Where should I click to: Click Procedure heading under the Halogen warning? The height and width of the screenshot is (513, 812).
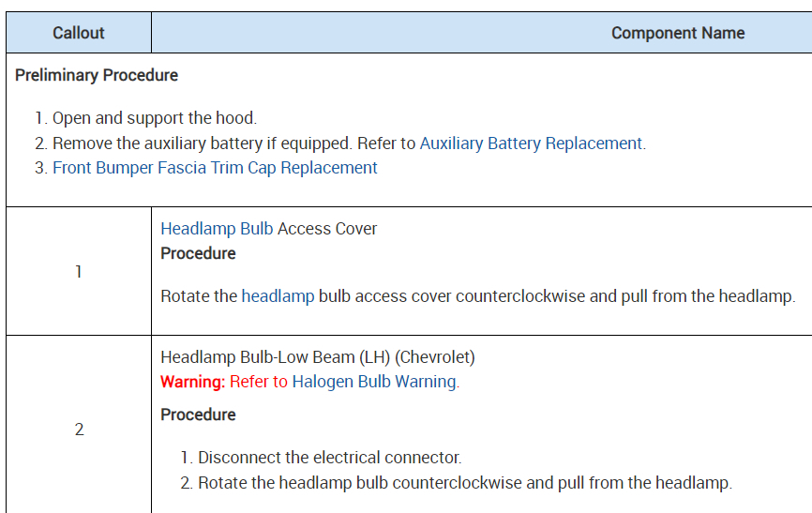(198, 415)
